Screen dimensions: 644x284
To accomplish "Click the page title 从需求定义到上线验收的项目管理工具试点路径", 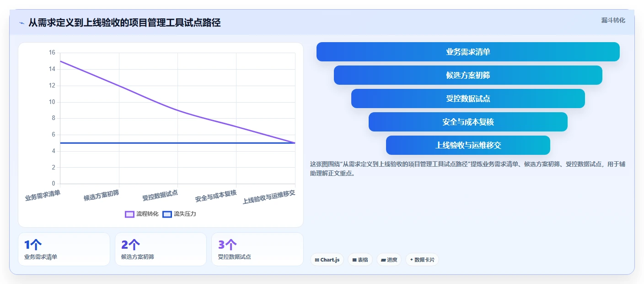I will pyautogui.click(x=124, y=22).
